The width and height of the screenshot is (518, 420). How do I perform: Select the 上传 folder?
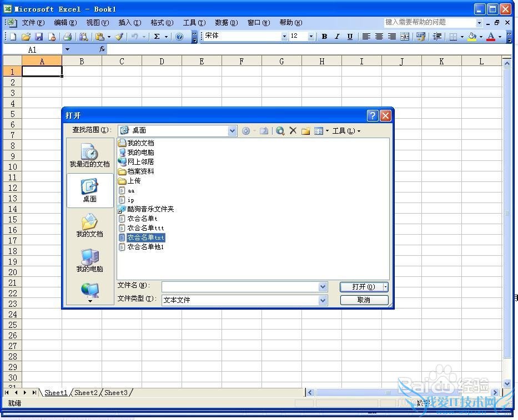pyautogui.click(x=129, y=181)
